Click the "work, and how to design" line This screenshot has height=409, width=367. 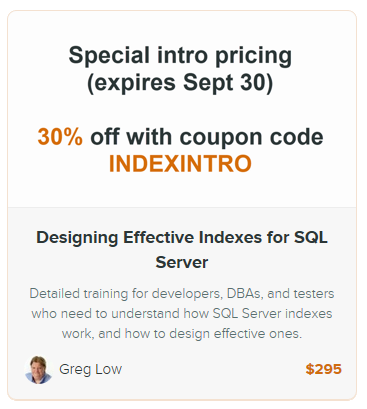click(182, 334)
